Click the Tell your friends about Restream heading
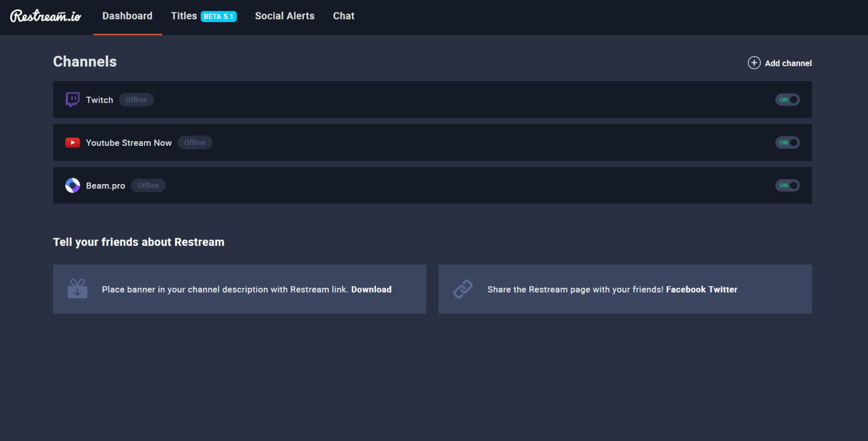 coord(139,242)
